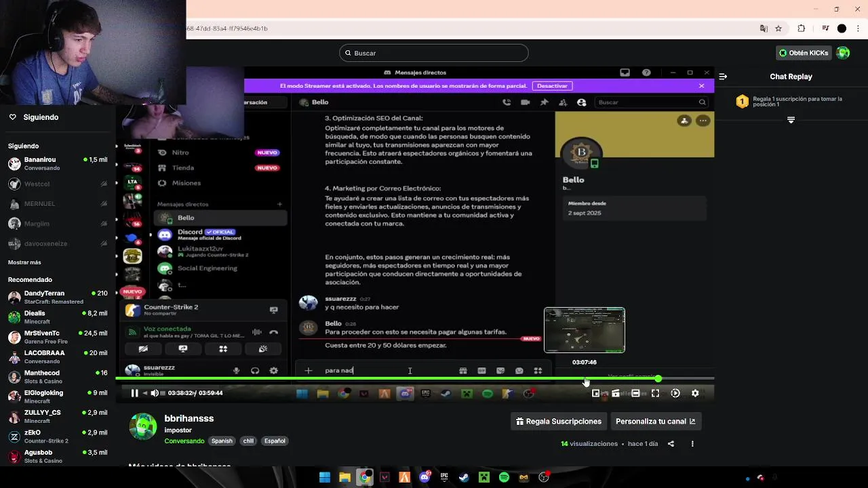Click the green scrubber handle on the video timeline
This screenshot has width=868, height=488.
point(658,378)
